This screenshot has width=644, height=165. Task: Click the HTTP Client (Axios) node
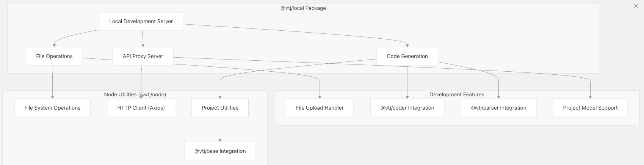point(141,108)
